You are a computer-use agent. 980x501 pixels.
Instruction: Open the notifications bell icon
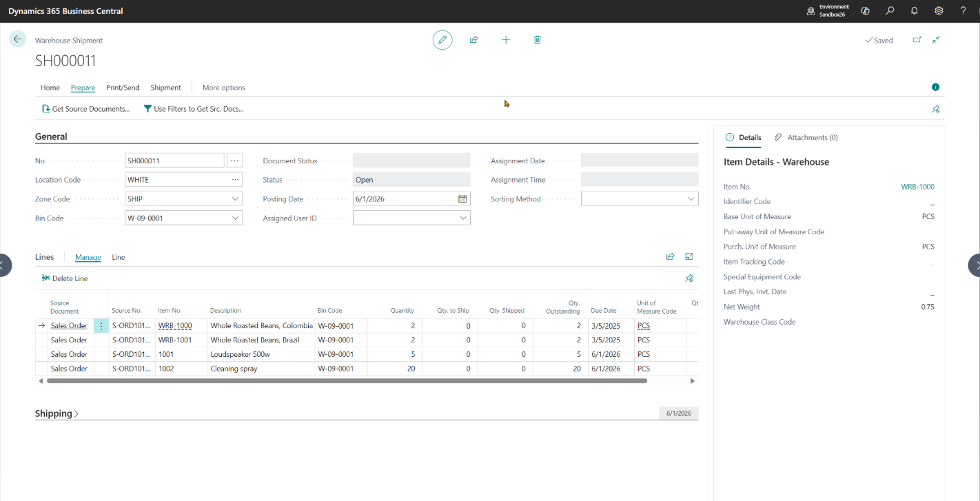coord(915,11)
